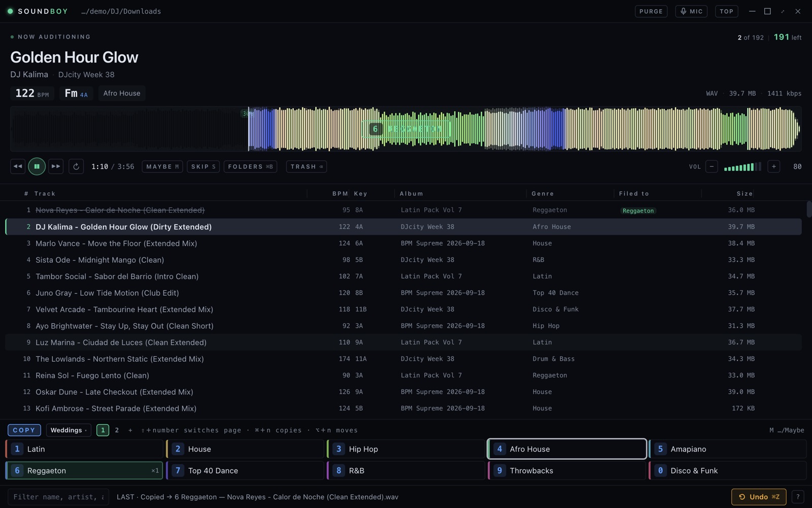Click the track list scrollbar thumb
This screenshot has width=812, height=508.
click(x=809, y=209)
